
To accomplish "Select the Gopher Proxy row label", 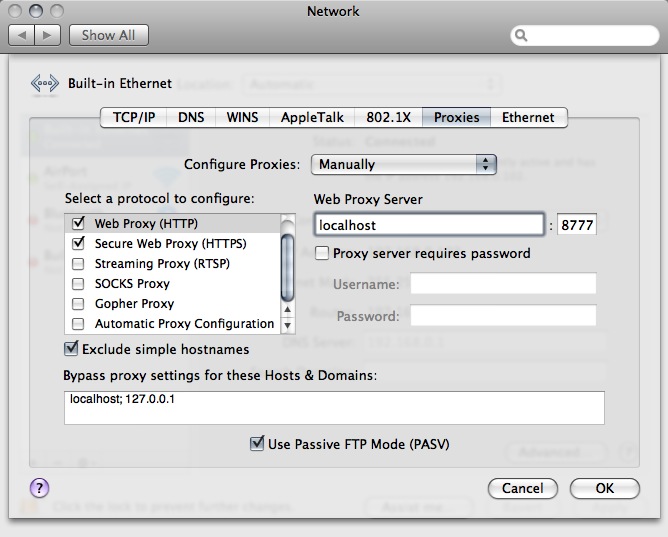I will [x=135, y=304].
